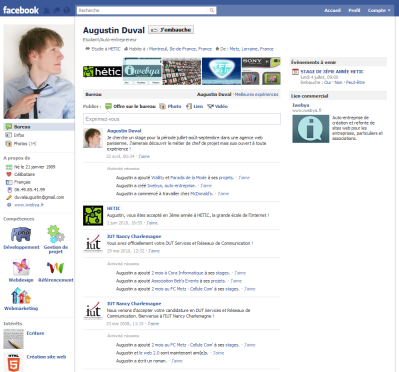
Task: Open IUT Nancy Charlemagne link dated 23 mai
Action: [134, 304]
